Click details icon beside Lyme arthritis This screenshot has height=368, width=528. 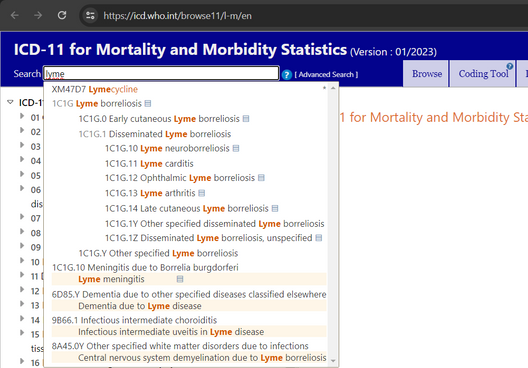202,193
